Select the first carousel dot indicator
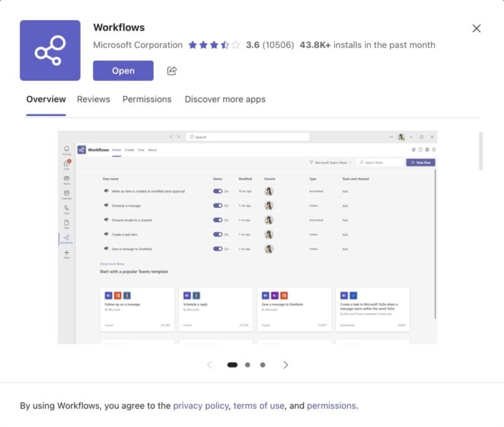This screenshot has height=427, width=504. (232, 365)
